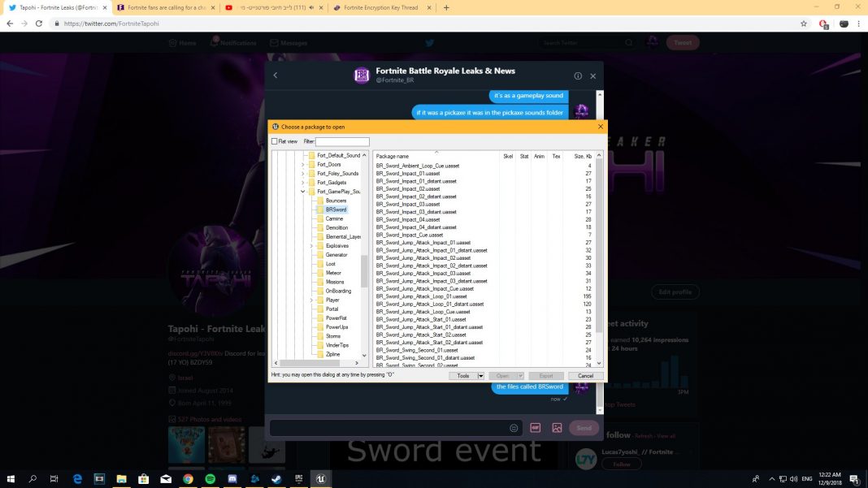Expand the Fort_Gadgets tree node
This screenshot has height=488, width=868.
click(303, 183)
